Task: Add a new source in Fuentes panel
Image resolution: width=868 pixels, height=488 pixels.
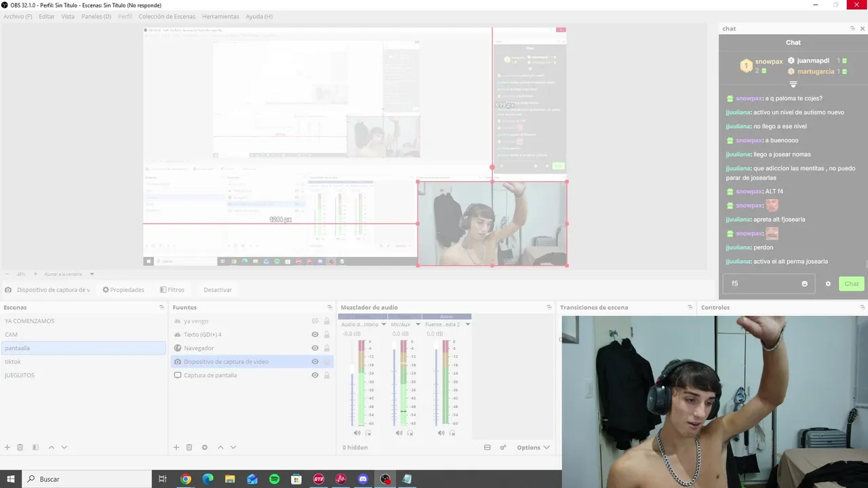Action: [x=176, y=447]
